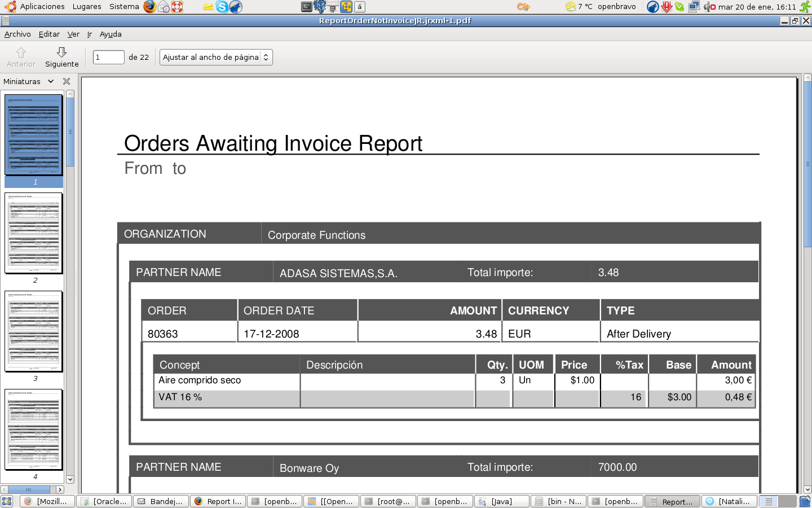This screenshot has height=508, width=812.
Task: Click the document scroll-up arrow
Action: [807, 77]
